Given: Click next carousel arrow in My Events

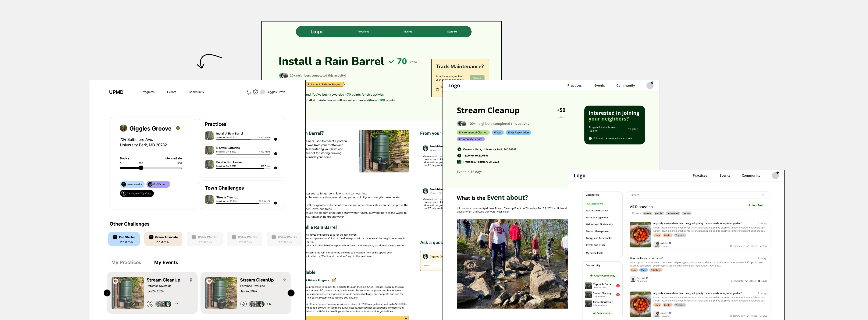Looking at the screenshot, I should point(291,293).
